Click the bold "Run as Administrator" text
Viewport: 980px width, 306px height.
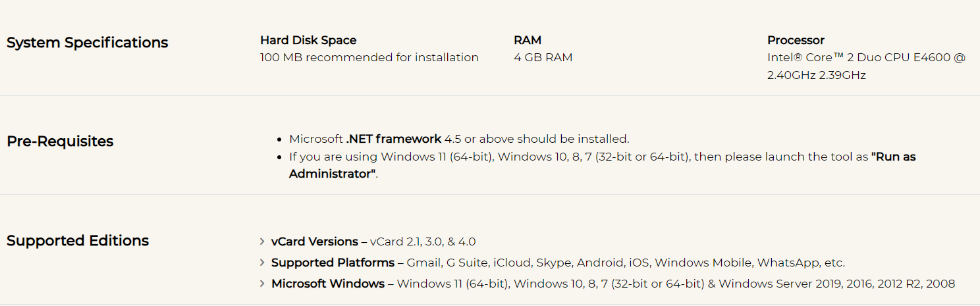pos(603,165)
